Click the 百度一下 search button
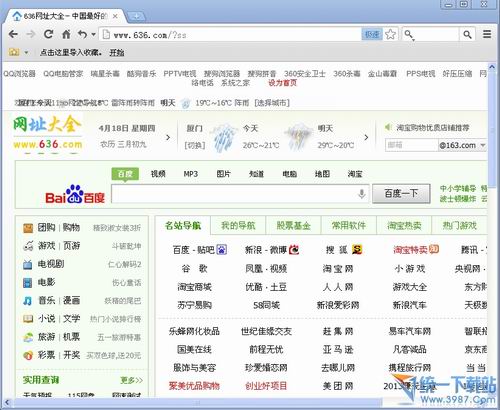This screenshot has height=410, width=500. 401,193
